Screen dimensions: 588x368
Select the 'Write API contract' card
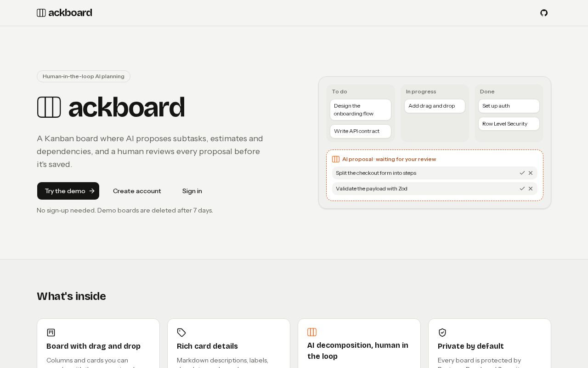click(x=361, y=131)
